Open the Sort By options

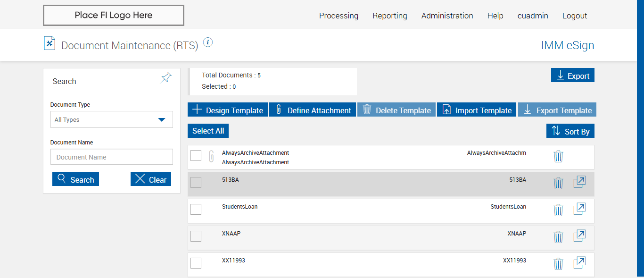tap(570, 131)
